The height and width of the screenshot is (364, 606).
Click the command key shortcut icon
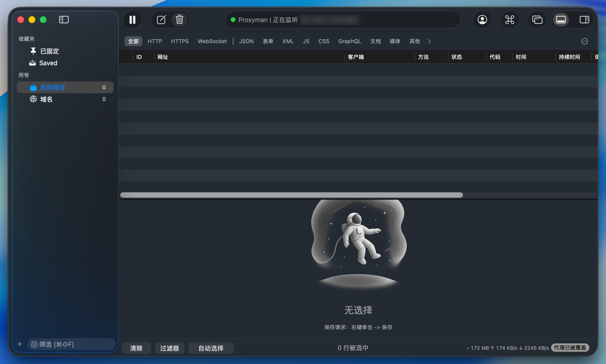510,20
